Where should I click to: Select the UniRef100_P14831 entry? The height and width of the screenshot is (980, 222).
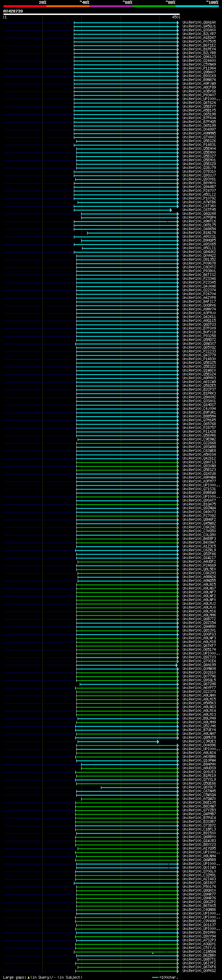click(x=199, y=145)
